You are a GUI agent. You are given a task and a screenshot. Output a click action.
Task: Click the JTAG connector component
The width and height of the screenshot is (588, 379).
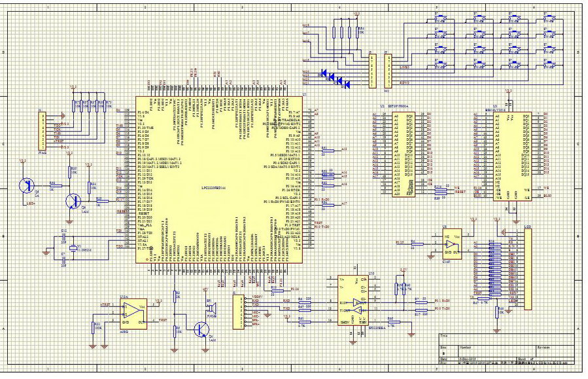[x=43, y=131]
